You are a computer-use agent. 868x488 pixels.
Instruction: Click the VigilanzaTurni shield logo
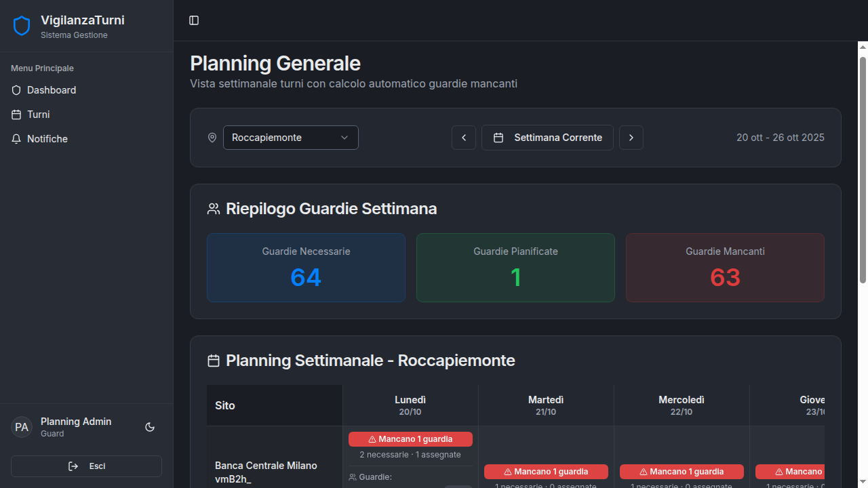click(22, 26)
